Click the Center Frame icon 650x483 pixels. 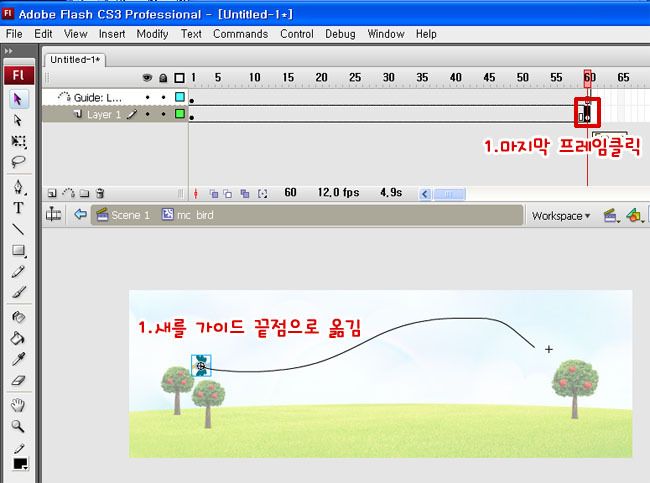click(196, 194)
